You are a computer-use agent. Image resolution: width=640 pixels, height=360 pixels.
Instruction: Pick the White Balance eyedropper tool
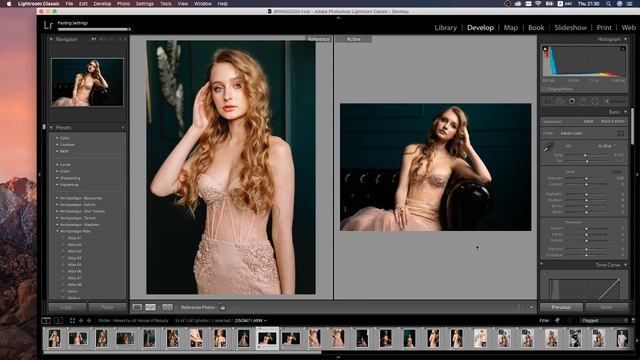pos(548,148)
